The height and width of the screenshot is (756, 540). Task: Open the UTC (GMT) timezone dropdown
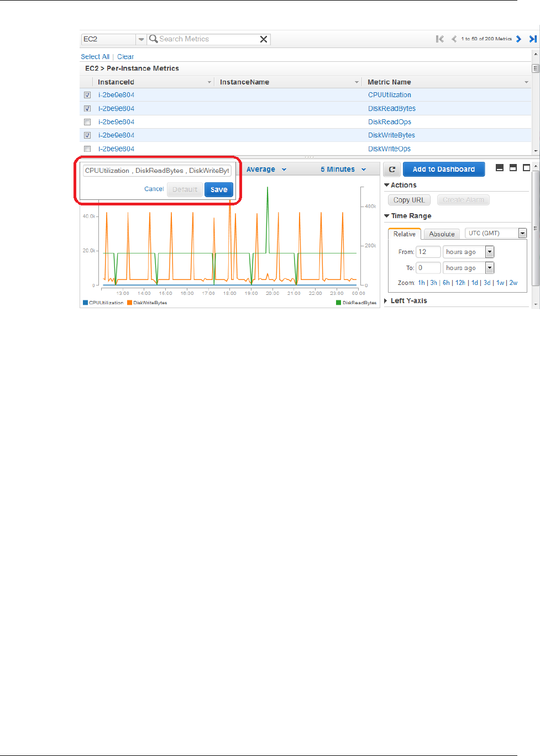pos(522,234)
